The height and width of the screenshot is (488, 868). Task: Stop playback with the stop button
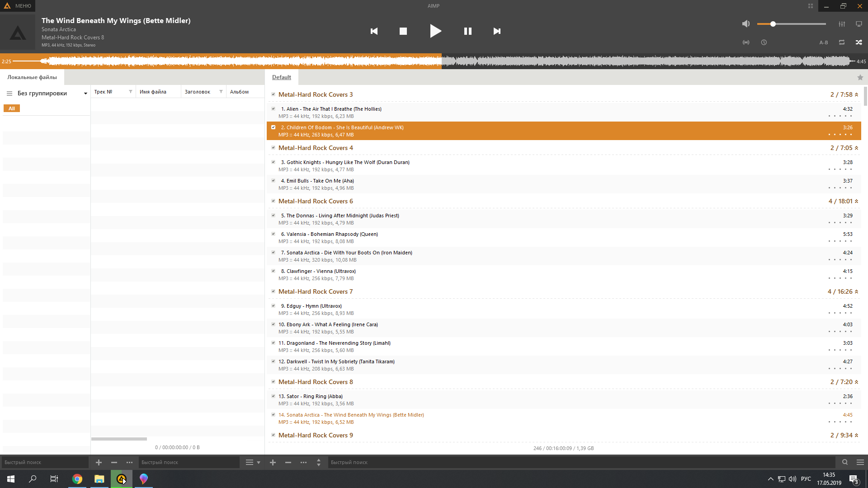point(403,31)
